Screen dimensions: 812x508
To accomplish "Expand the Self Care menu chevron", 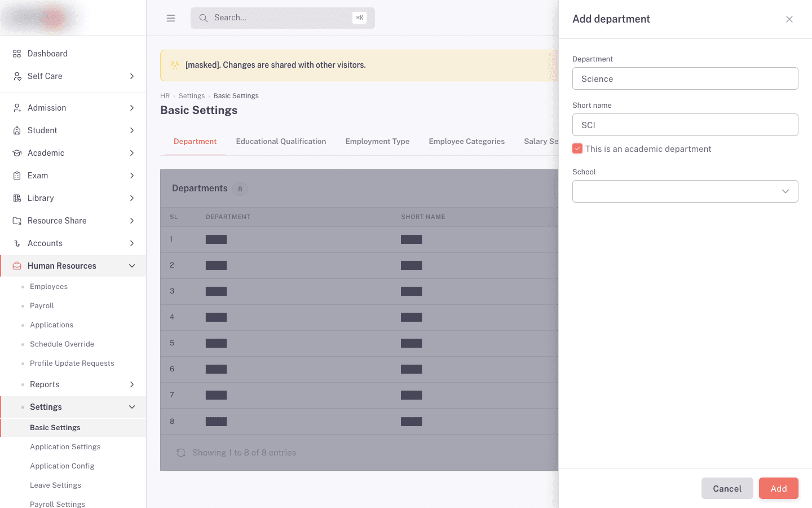I will tap(132, 76).
